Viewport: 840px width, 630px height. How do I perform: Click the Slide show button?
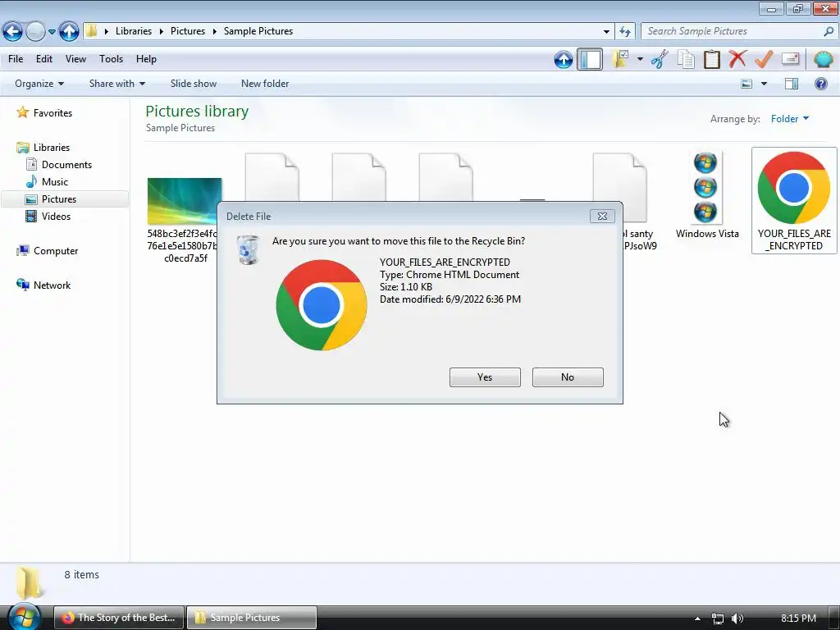[x=194, y=84]
